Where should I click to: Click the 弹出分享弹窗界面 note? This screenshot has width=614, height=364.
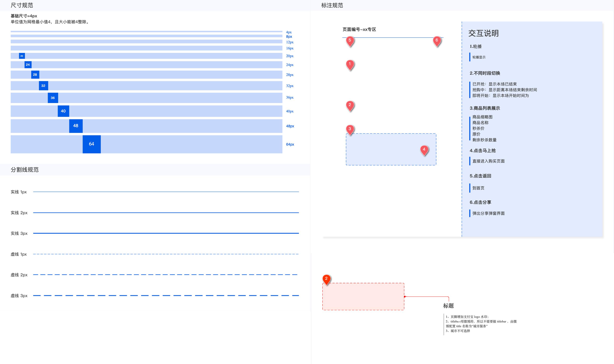(488, 213)
